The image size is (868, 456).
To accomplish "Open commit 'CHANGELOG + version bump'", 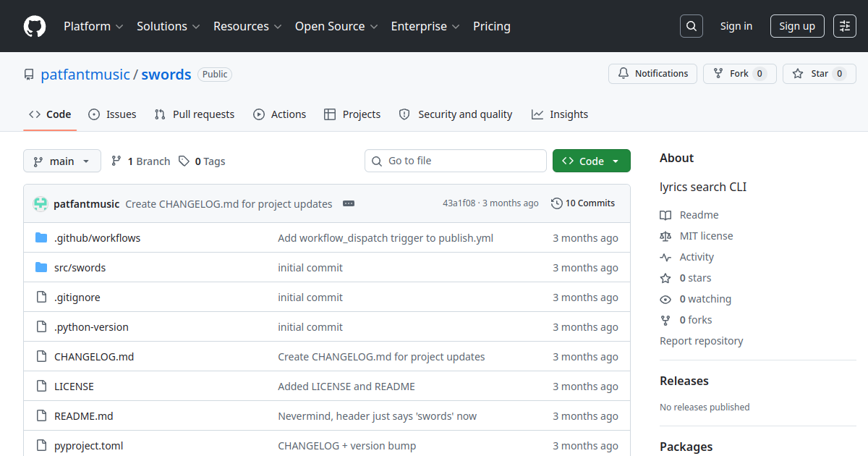I will click(x=347, y=446).
